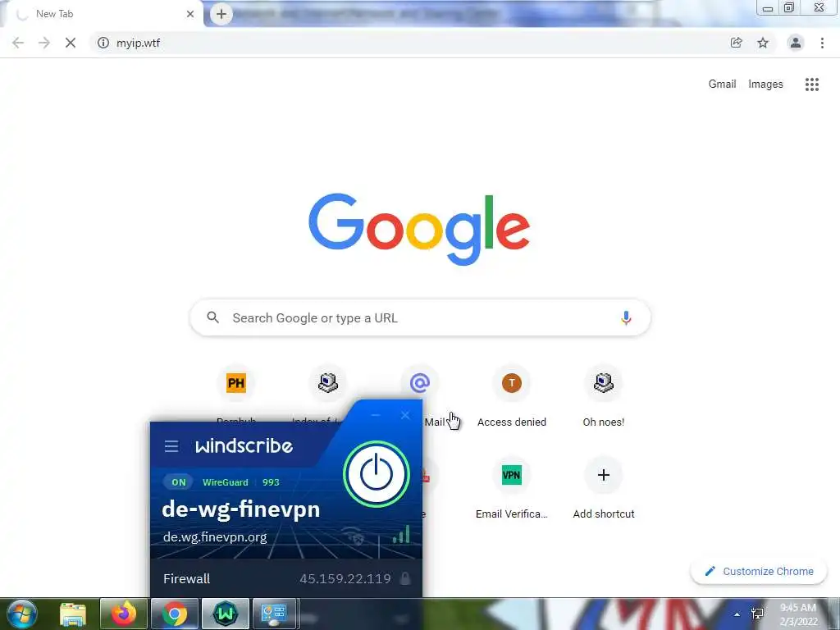This screenshot has width=840, height=630.
Task: Click Customize Chrome button
Action: pyautogui.click(x=760, y=571)
